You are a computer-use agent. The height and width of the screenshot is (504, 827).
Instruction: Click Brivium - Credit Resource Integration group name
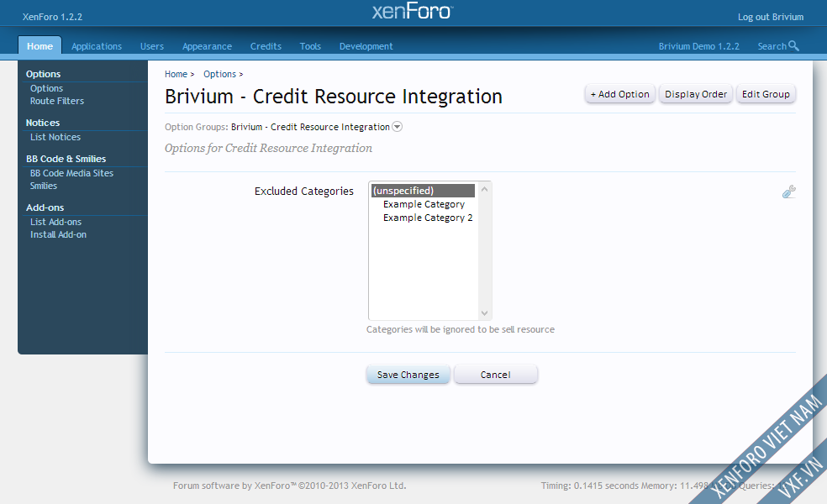click(x=310, y=127)
